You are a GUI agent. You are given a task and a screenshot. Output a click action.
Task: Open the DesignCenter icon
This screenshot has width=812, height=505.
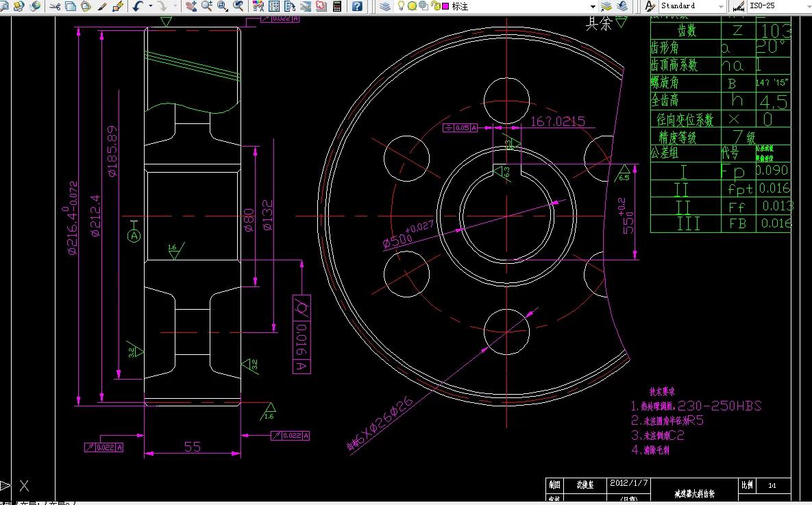pos(274,6)
